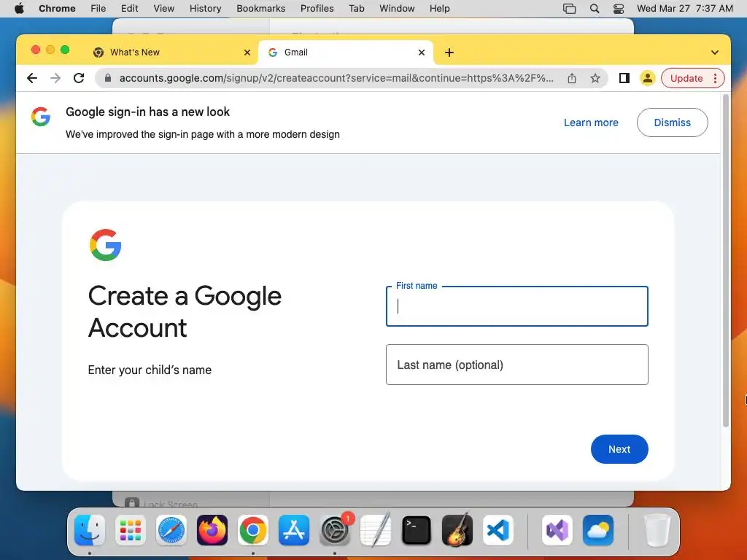Focus the First name field
The image size is (747, 560).
[517, 306]
